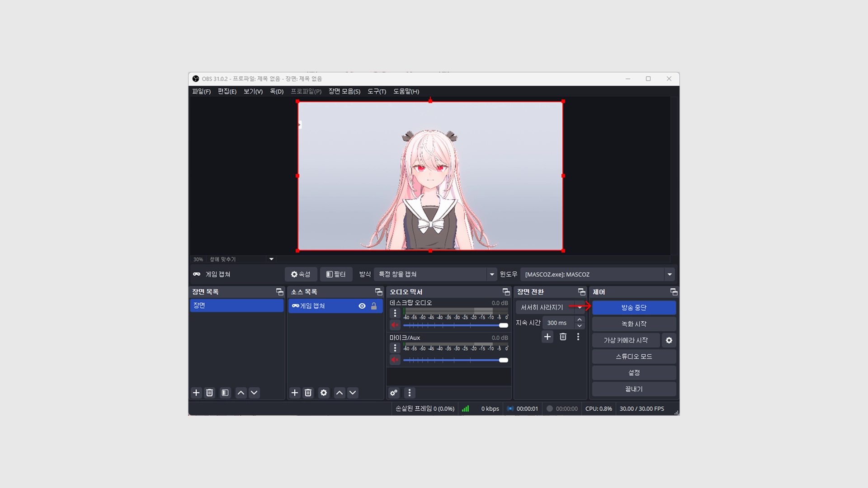
Task: Expand 방식 capture mode dropdown
Action: tap(492, 274)
